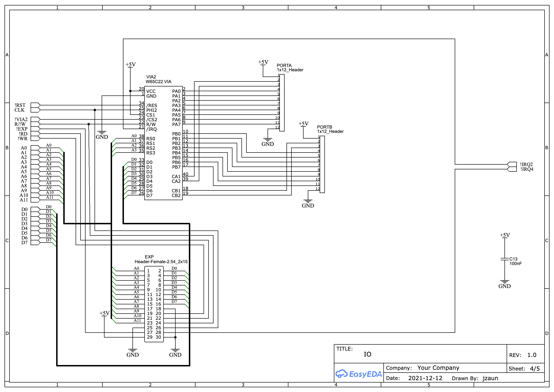Select the !IRQ2 output port symbol

[x=512, y=164]
